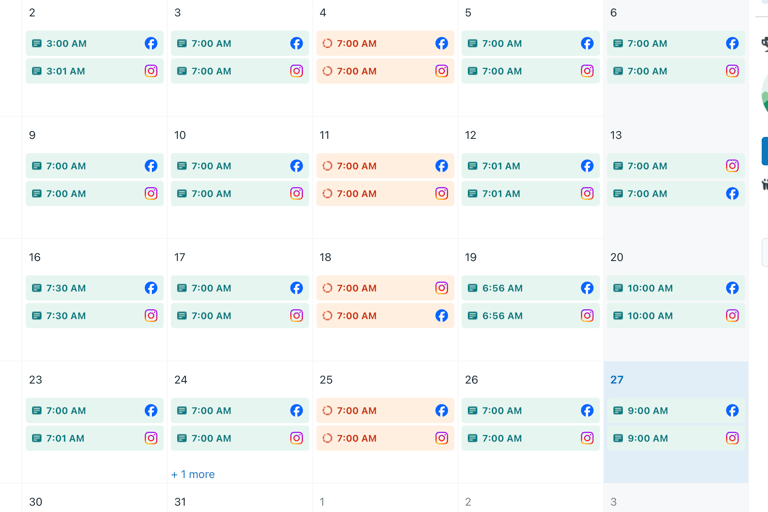Viewport: 768px width, 512px height.
Task: Click pending status icon on day 18 Instagram post
Action: [327, 288]
